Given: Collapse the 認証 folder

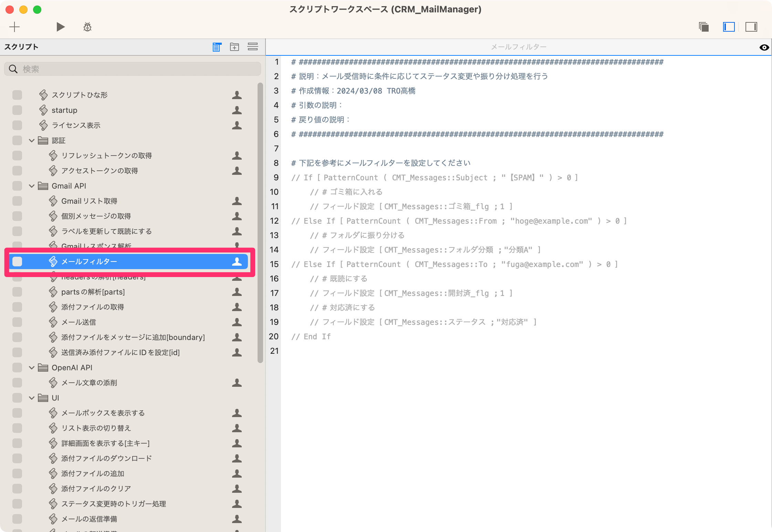Looking at the screenshot, I should pyautogui.click(x=32, y=140).
